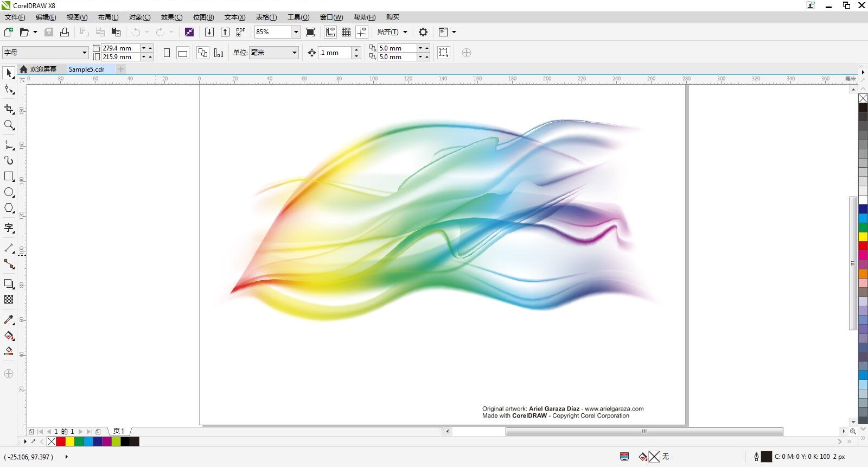
Task: Import a file with the Import icon
Action: (209, 32)
